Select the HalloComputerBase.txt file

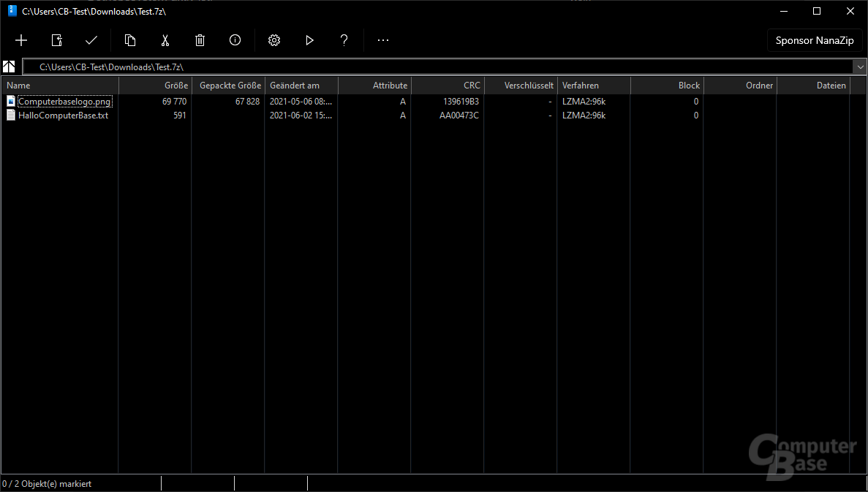63,116
